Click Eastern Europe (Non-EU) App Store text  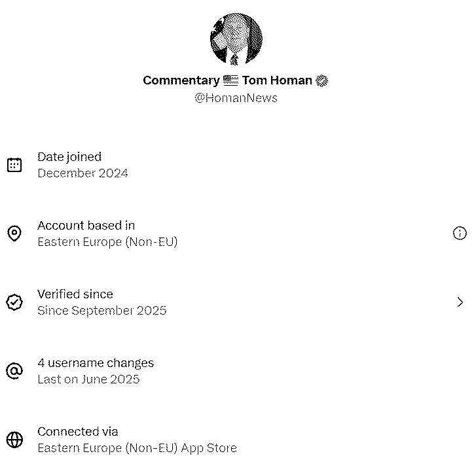(137, 448)
